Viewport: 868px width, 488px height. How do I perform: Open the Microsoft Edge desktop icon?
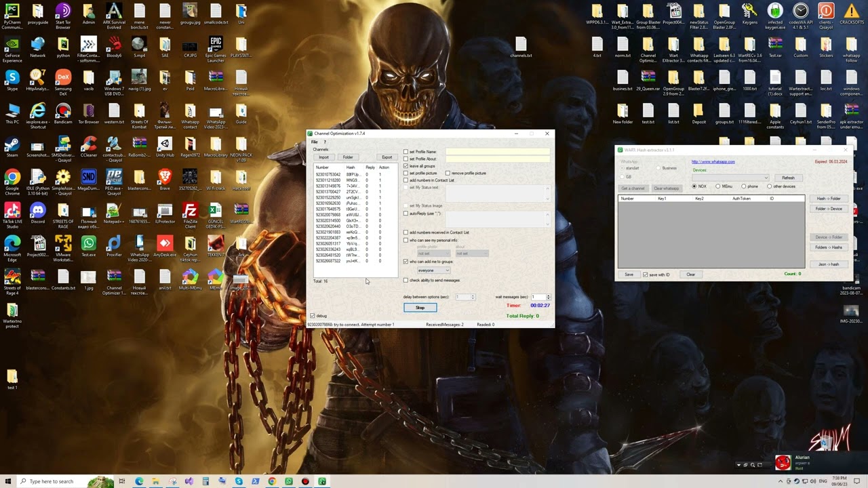[12, 248]
